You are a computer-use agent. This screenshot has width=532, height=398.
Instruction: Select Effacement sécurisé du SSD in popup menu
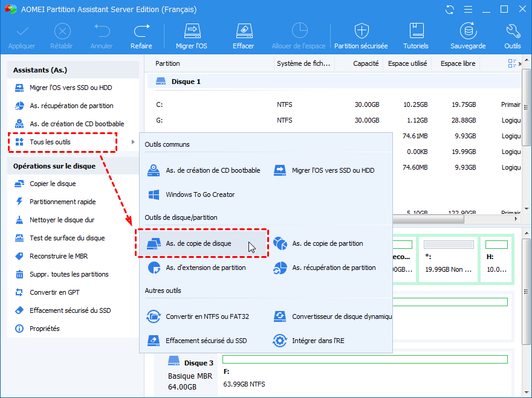(x=197, y=341)
